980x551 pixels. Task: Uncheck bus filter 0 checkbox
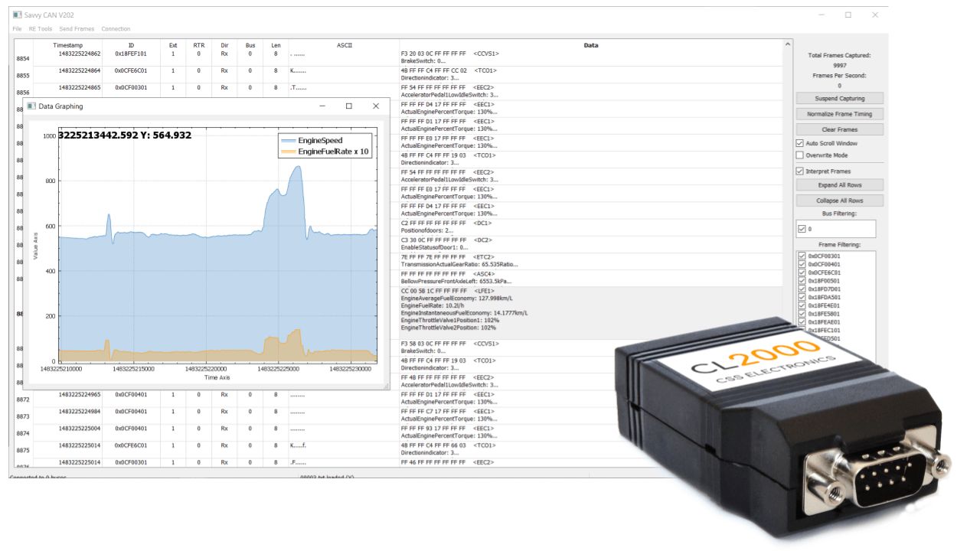(x=802, y=228)
